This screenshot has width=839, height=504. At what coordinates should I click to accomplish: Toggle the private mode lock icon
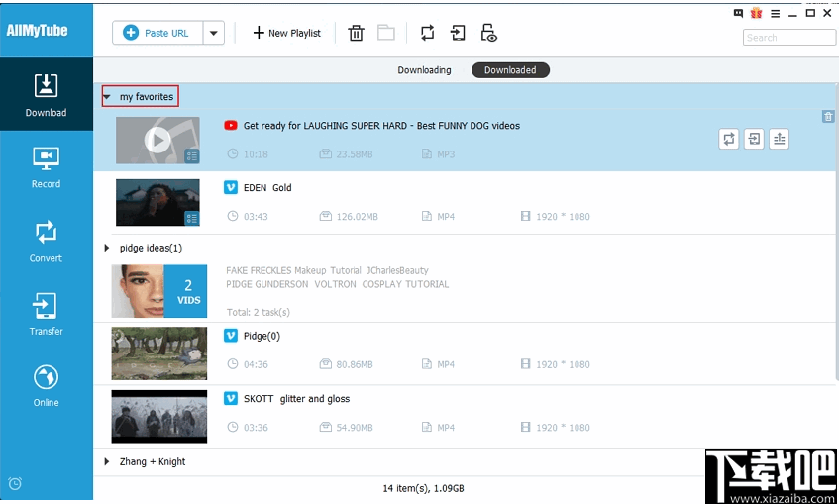[488, 33]
